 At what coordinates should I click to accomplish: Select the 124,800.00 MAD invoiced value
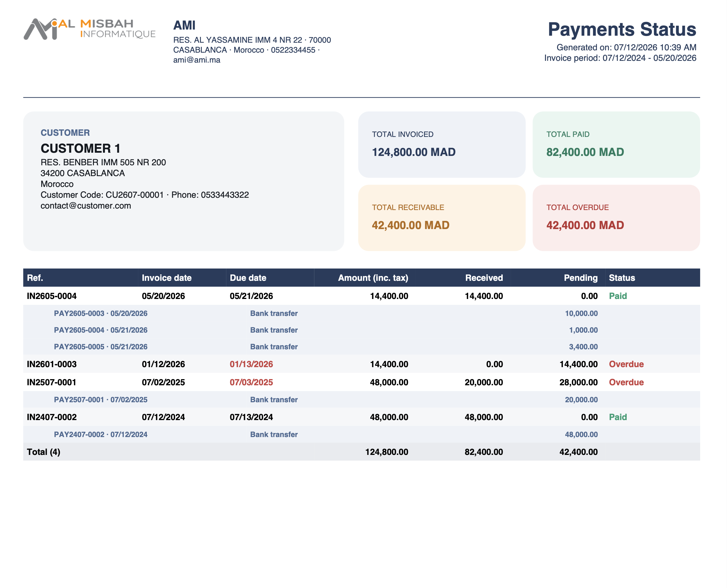(x=414, y=152)
